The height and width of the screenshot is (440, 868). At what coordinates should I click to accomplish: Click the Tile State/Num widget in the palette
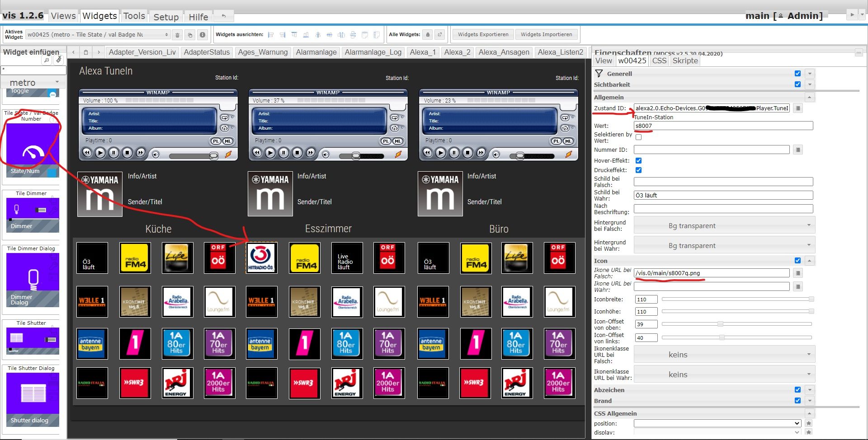coord(33,150)
